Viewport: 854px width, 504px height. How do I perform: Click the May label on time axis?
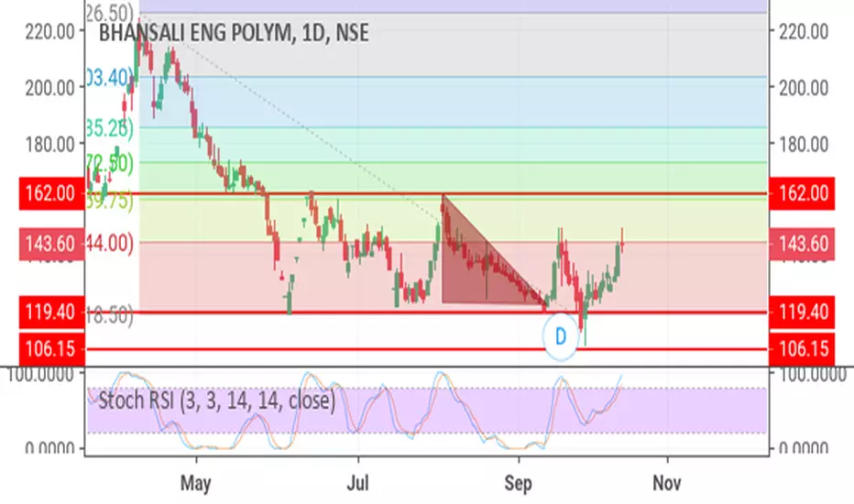tap(195, 483)
